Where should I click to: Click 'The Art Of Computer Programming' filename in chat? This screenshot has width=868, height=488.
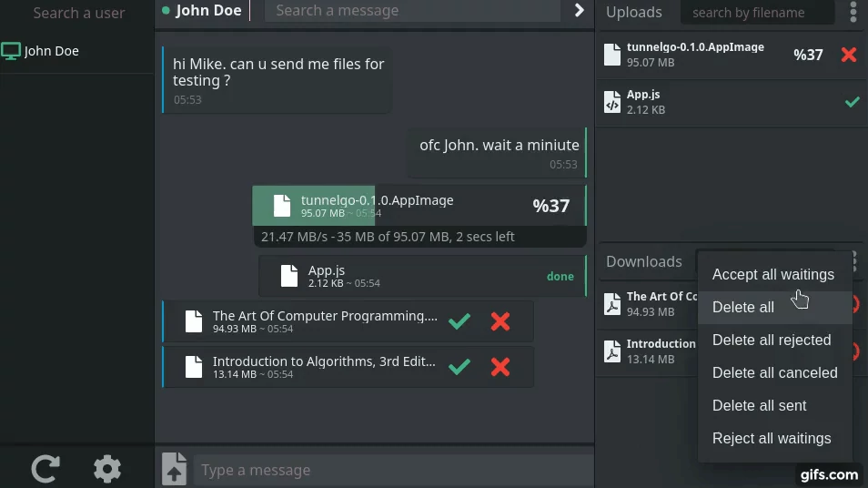(325, 316)
